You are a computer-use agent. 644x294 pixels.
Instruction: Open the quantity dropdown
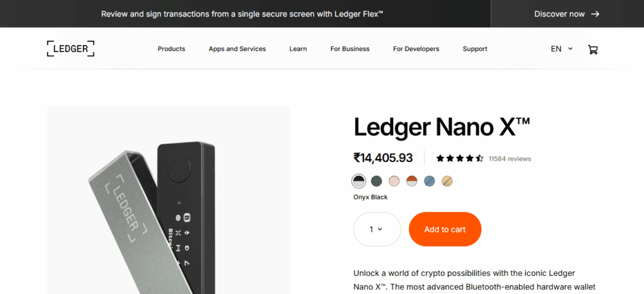(377, 229)
